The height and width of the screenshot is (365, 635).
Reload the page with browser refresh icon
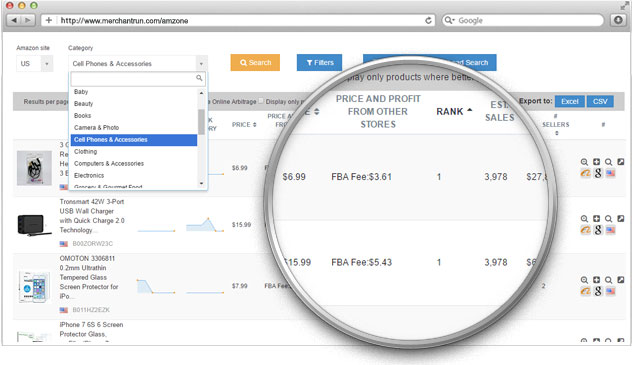click(428, 20)
